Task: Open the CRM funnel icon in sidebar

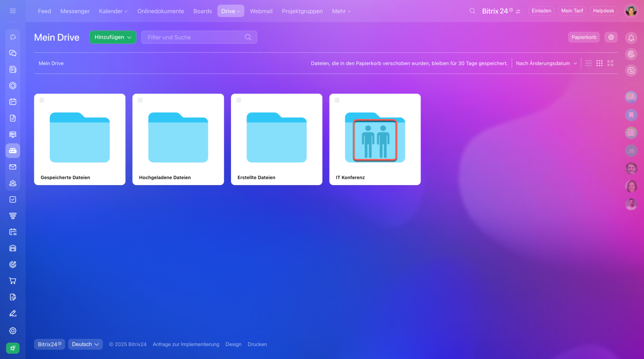Action: coord(13,216)
